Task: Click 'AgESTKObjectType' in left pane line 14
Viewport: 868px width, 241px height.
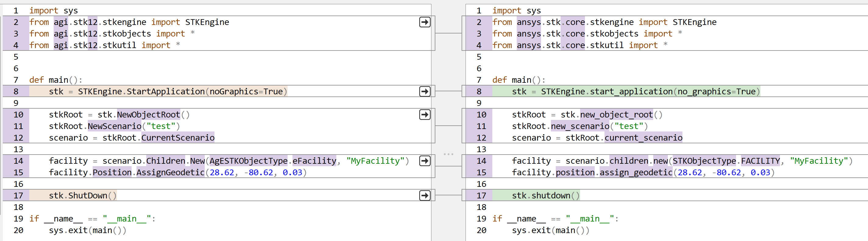Action: point(249,161)
